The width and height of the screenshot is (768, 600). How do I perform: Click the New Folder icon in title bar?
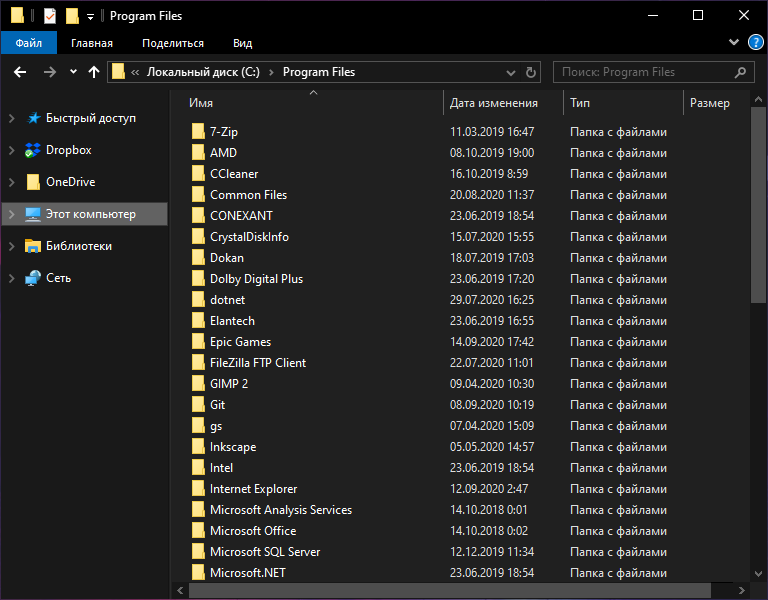coord(72,16)
